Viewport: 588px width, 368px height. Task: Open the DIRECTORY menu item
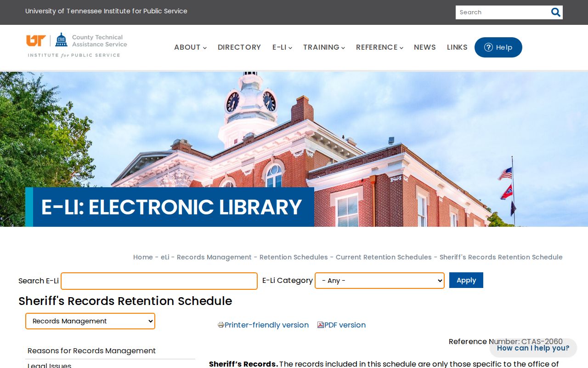coord(239,47)
